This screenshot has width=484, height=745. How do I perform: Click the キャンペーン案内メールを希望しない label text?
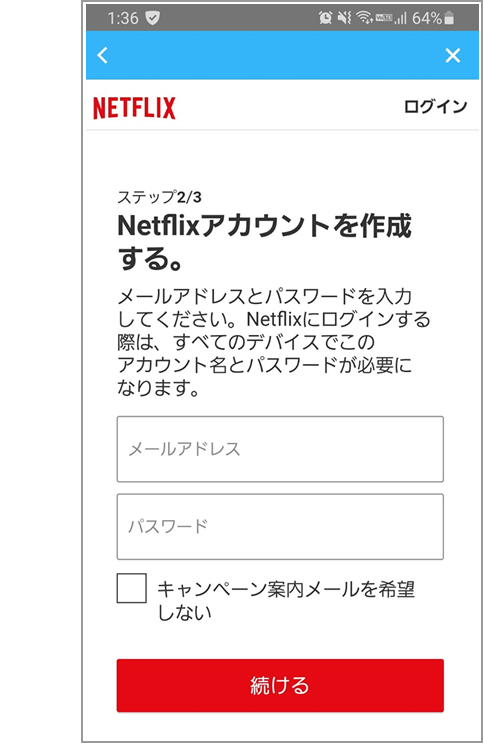[286, 601]
